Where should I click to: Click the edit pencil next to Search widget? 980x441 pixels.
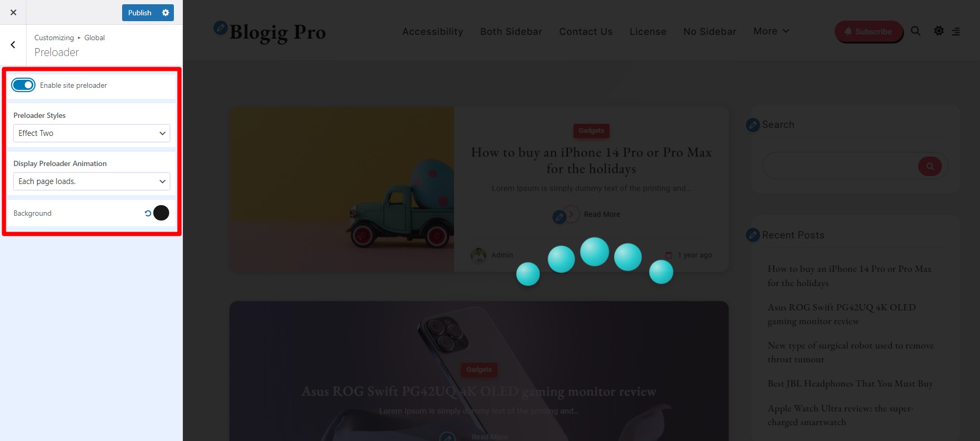(753, 125)
